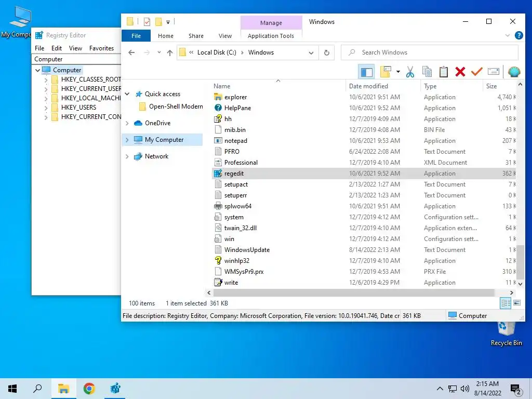Image resolution: width=532 pixels, height=399 pixels.
Task: Select the twain_32.dll file icon
Action: (218, 228)
